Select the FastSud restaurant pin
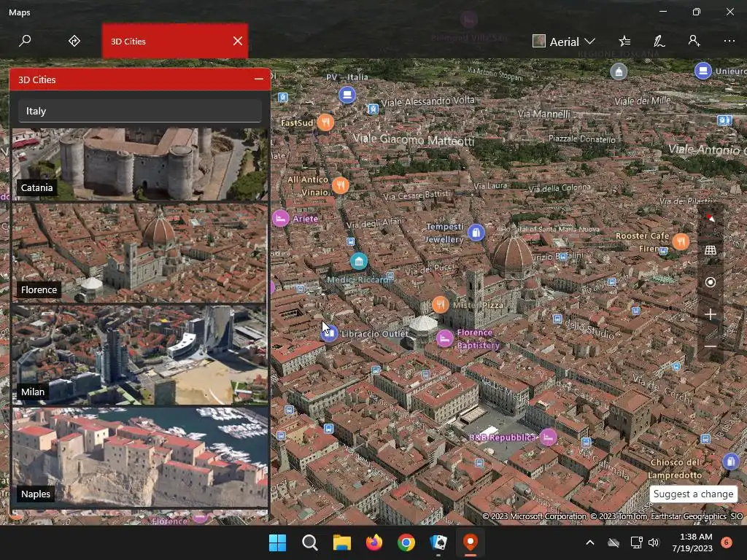 pyautogui.click(x=325, y=122)
